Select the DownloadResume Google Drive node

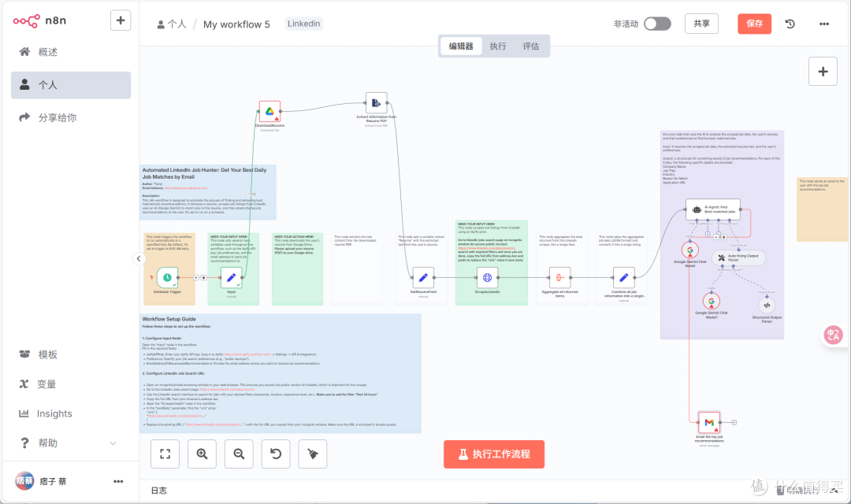click(x=269, y=111)
